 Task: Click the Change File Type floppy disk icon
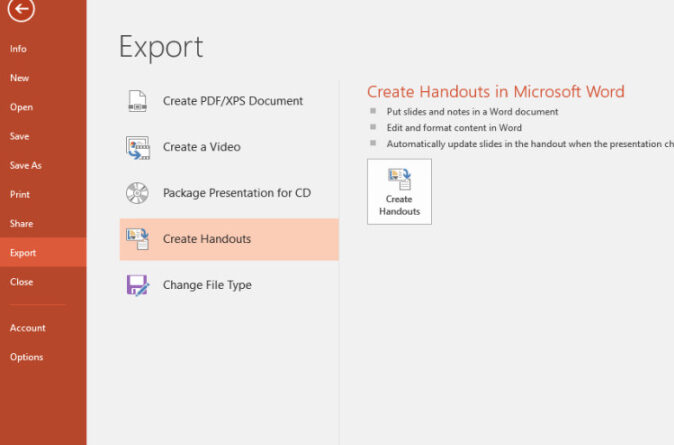coord(137,285)
